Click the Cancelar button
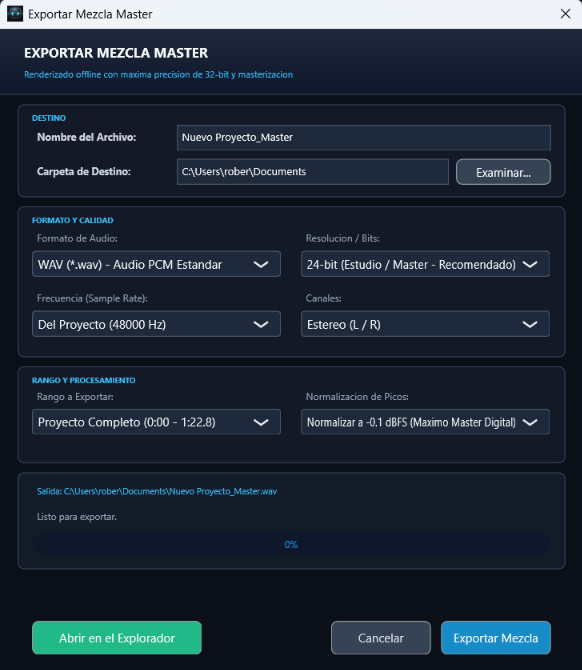Screen dimensions: 582x670 (x=381, y=638)
